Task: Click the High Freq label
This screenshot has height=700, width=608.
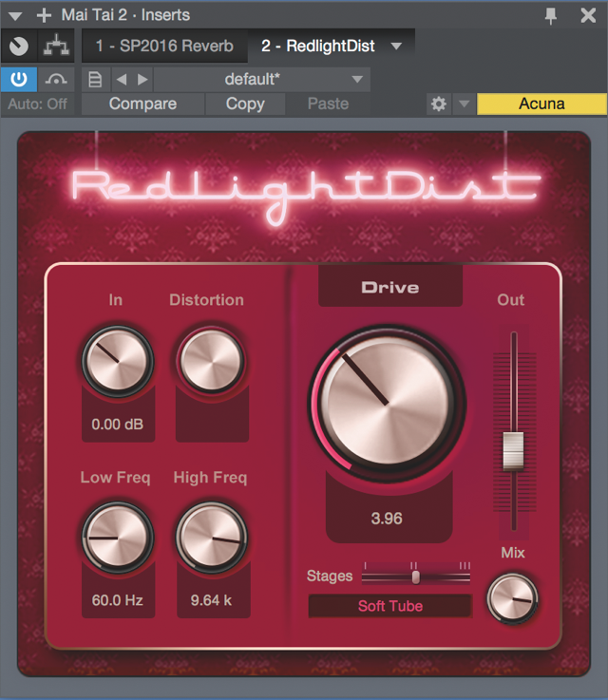Action: pyautogui.click(x=210, y=478)
